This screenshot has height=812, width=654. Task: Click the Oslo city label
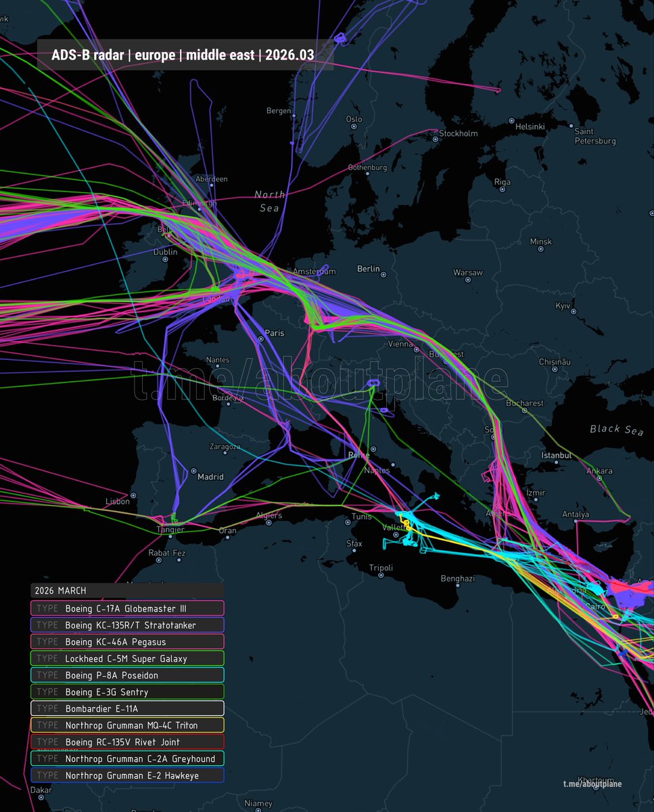pos(354,119)
